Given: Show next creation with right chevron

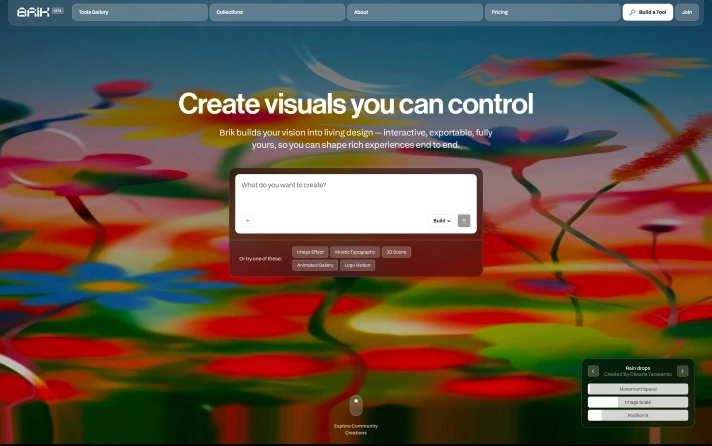Looking at the screenshot, I should pyautogui.click(x=682, y=371).
